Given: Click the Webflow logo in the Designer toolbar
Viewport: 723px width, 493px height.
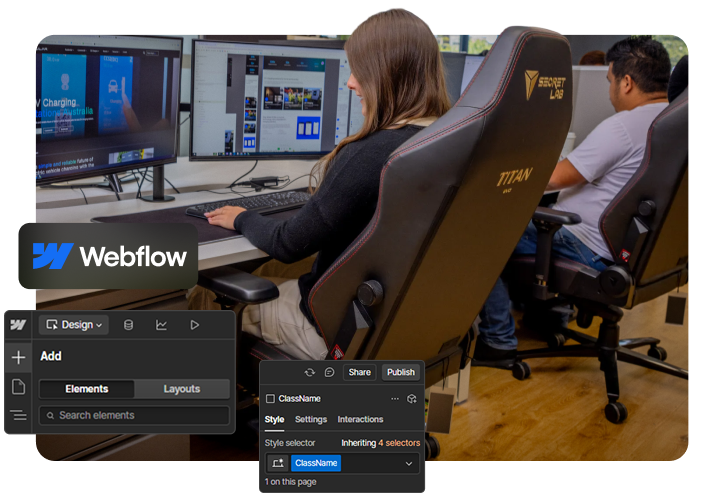Looking at the screenshot, I should click(x=18, y=325).
